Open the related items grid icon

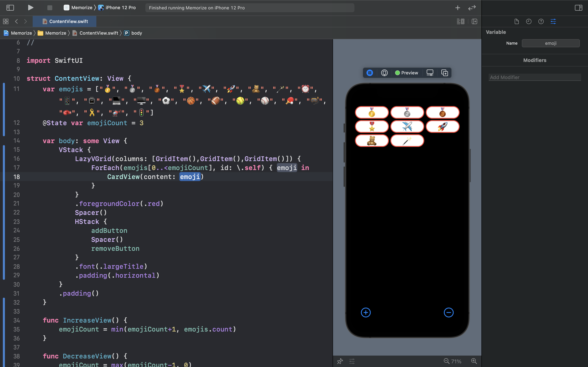6,21
